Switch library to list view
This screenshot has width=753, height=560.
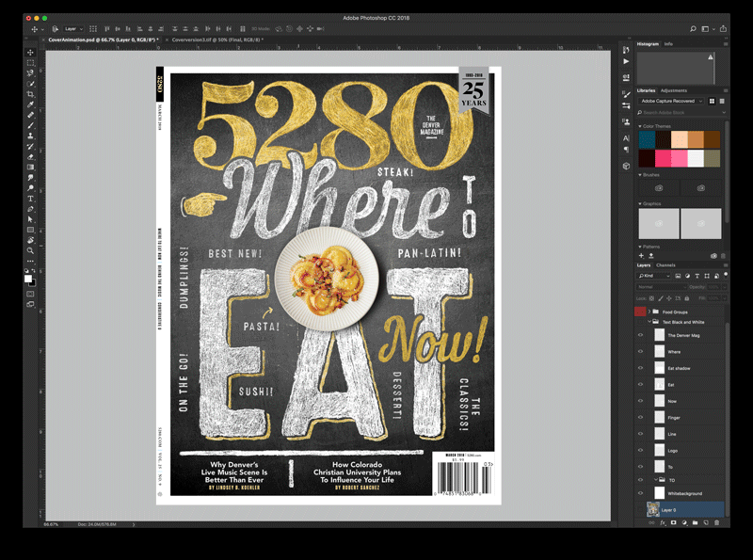[x=722, y=101]
